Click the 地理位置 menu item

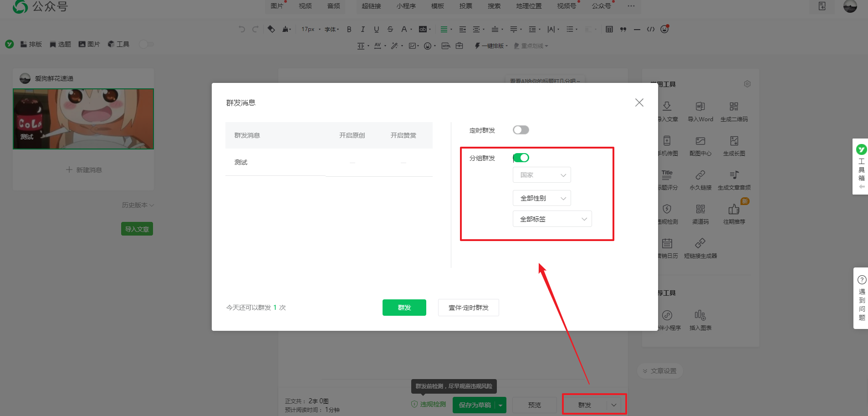coord(529,6)
